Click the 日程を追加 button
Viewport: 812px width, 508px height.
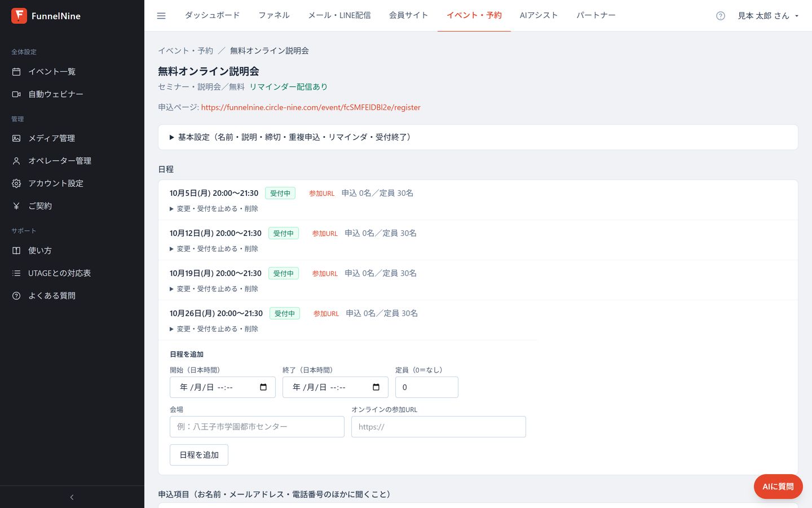tap(199, 455)
